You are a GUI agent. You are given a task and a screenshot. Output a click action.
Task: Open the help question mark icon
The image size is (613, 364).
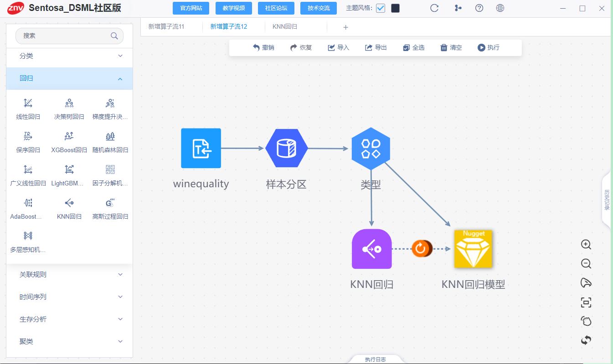[x=479, y=8]
